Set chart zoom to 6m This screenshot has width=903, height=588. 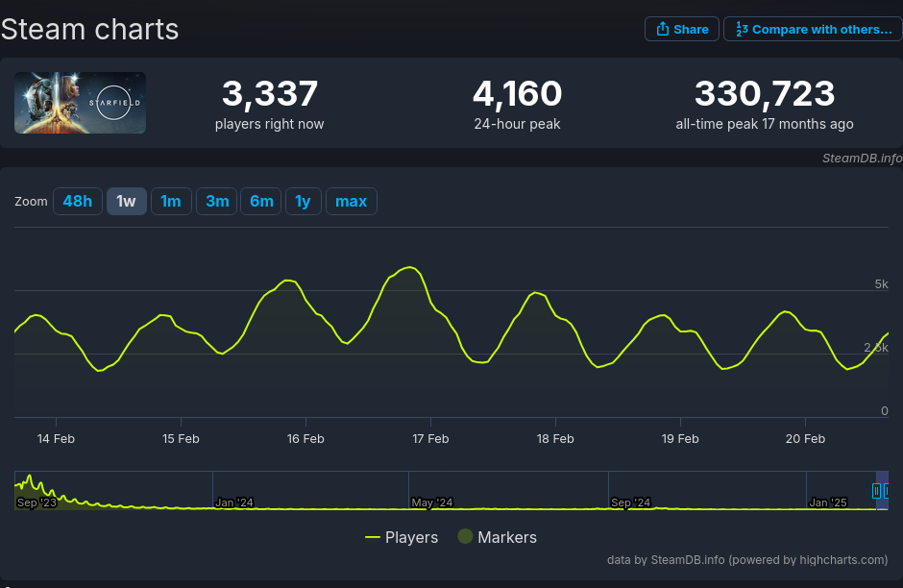point(261,201)
